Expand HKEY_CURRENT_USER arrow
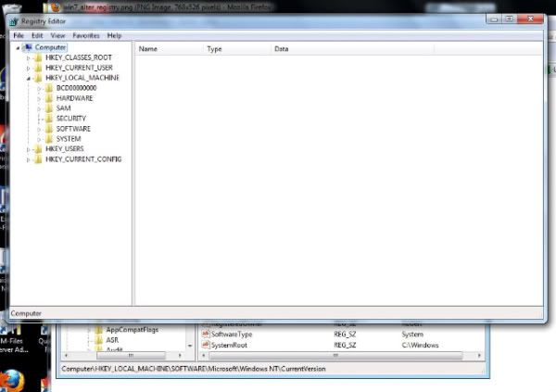Screen dimensions: 556x392 pyautogui.click(x=29, y=68)
